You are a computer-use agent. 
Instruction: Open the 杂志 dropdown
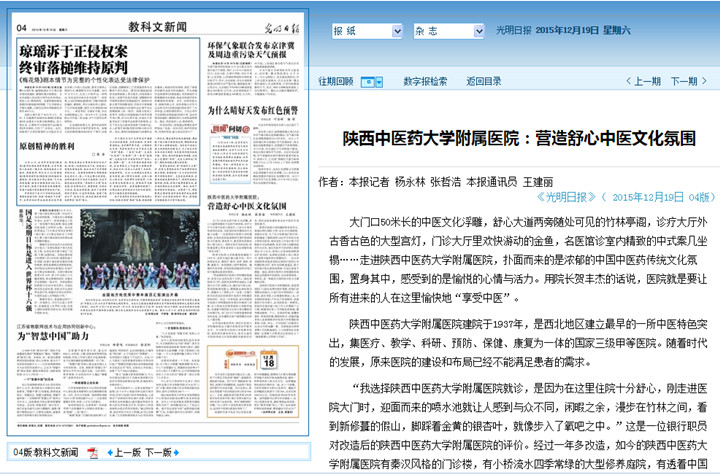click(449, 31)
